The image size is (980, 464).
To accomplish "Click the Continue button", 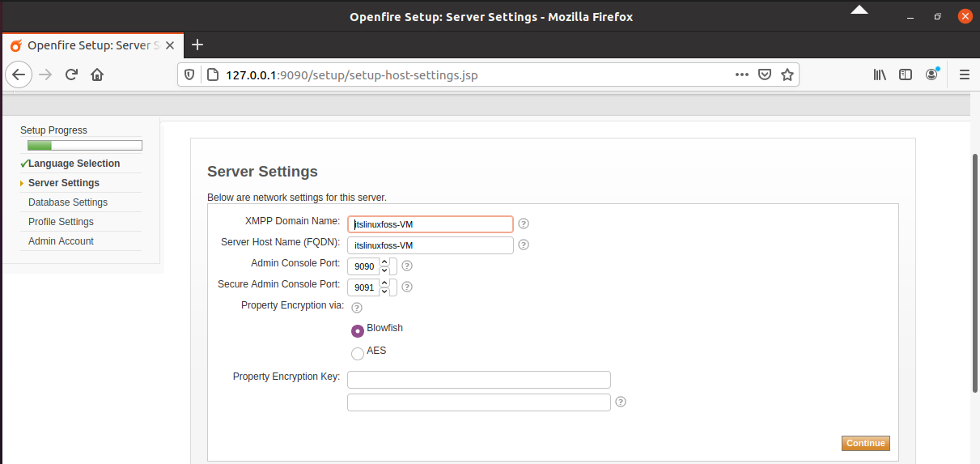I will (866, 443).
